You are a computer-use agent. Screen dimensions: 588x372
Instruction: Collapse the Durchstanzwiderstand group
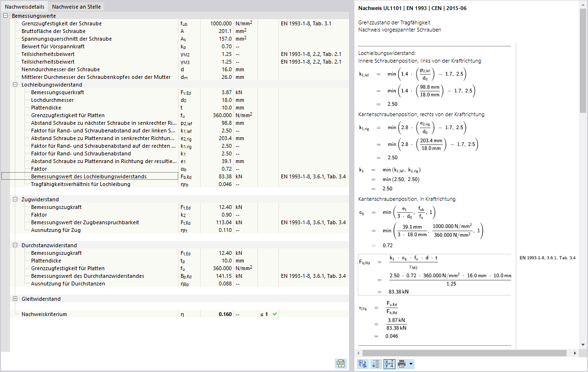tap(15, 245)
